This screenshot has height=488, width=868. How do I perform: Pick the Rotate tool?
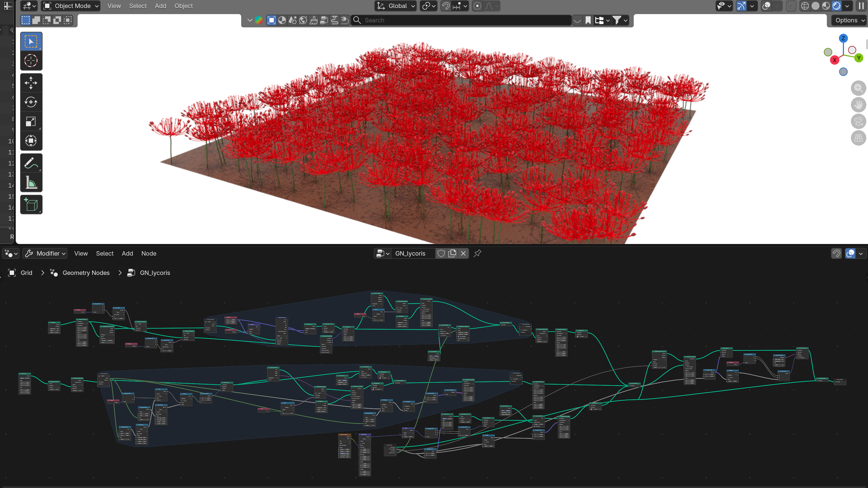point(31,102)
